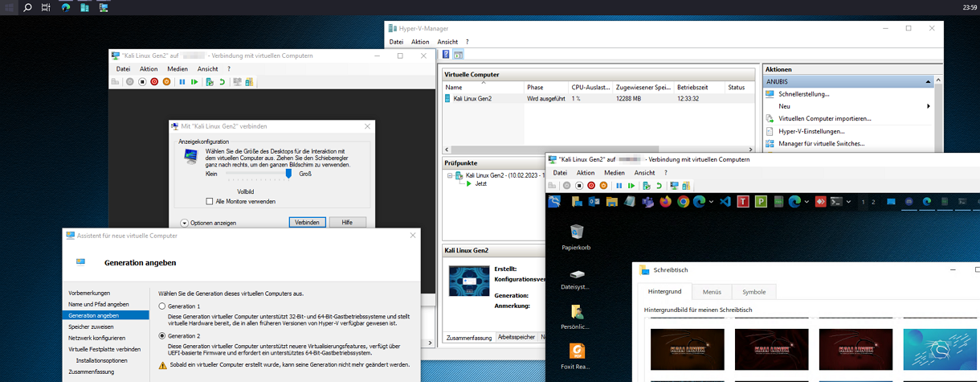The image size is (980, 382).
Task: Open the Medien menu in the Kali desktop VM window
Action: point(615,173)
